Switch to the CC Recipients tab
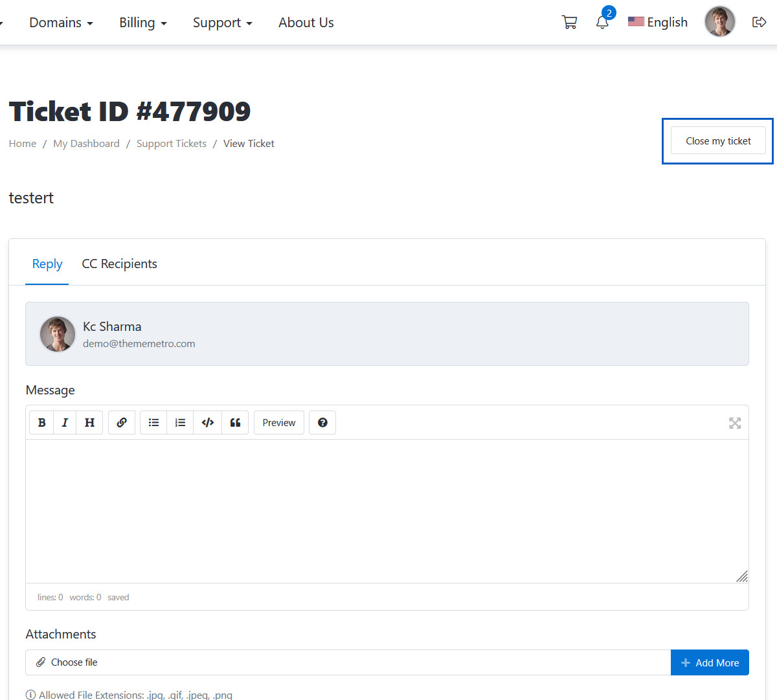The height and width of the screenshot is (700, 777). 119,264
